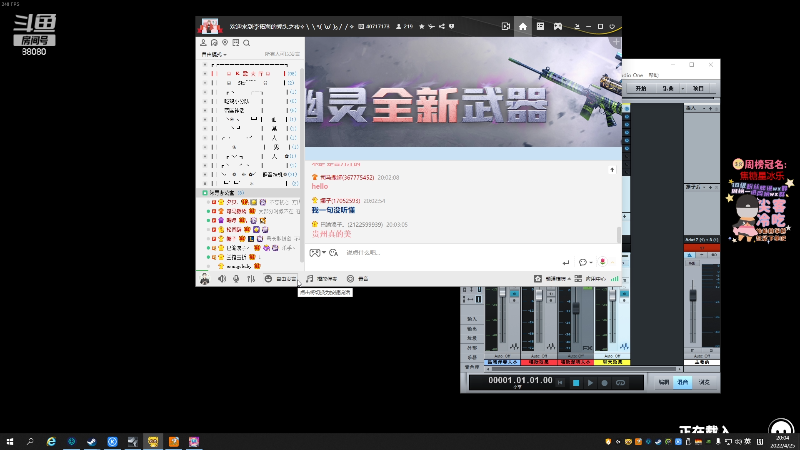Viewport: 800px width, 450px height.
Task: Select 输出 in the mixer left sidebar
Action: coord(472,329)
